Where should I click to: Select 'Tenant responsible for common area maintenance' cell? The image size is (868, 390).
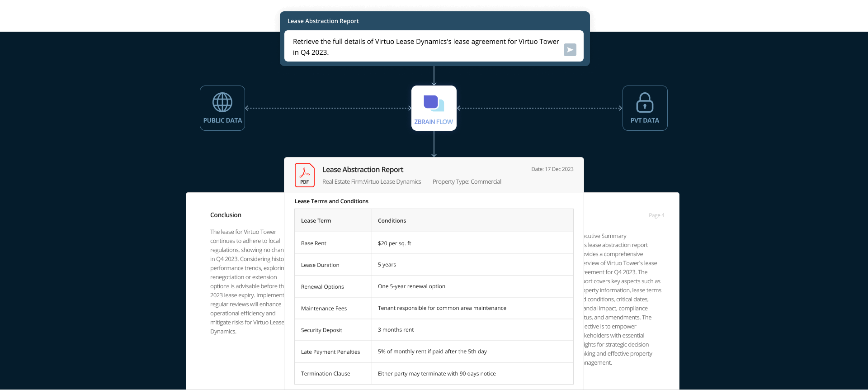coord(472,308)
